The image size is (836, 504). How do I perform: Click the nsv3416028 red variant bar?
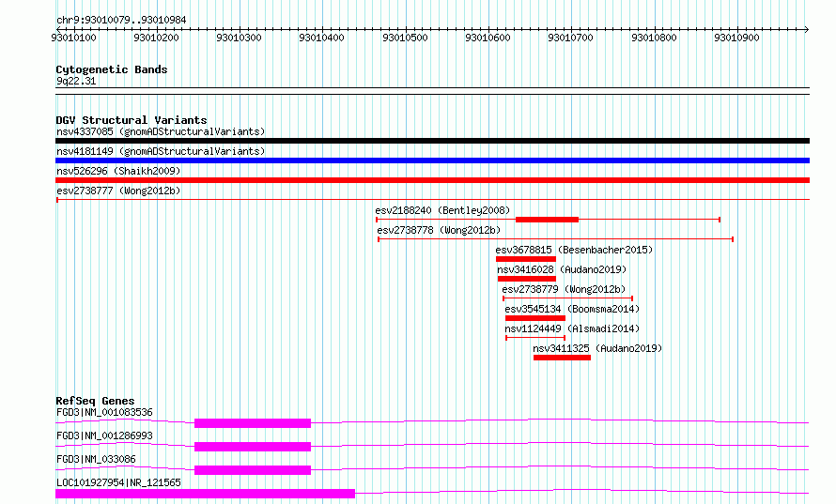(527, 279)
